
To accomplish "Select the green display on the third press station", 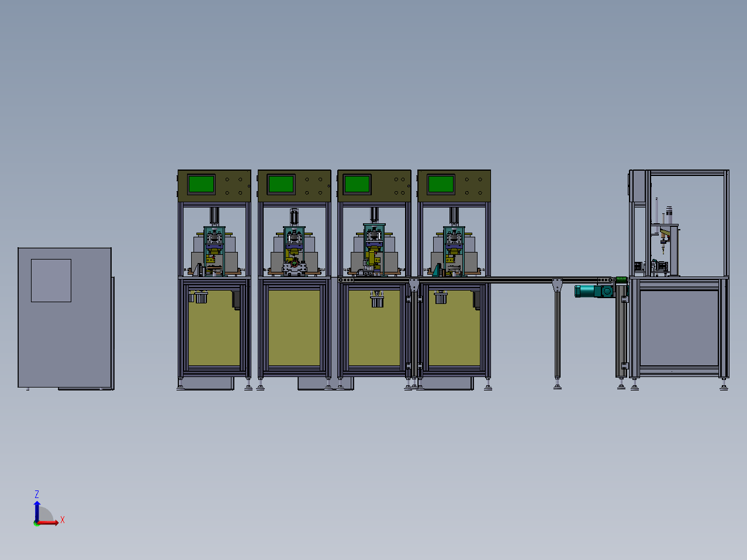I will click(x=357, y=184).
